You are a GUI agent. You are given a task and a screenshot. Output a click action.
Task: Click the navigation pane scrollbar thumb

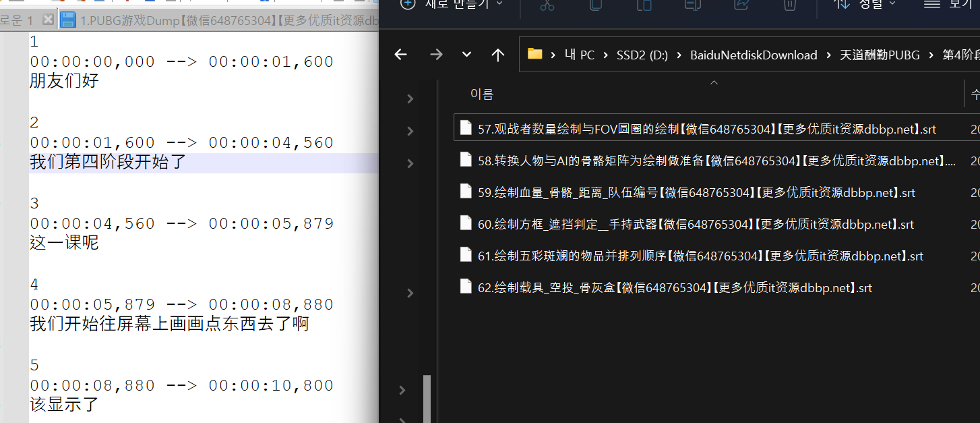[427, 398]
